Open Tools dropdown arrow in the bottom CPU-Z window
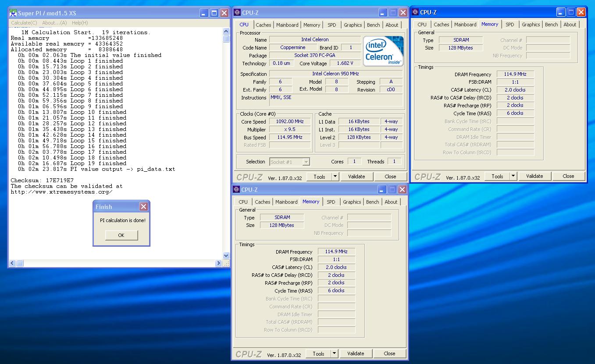Viewport: 595px width, 364px height. (x=334, y=353)
